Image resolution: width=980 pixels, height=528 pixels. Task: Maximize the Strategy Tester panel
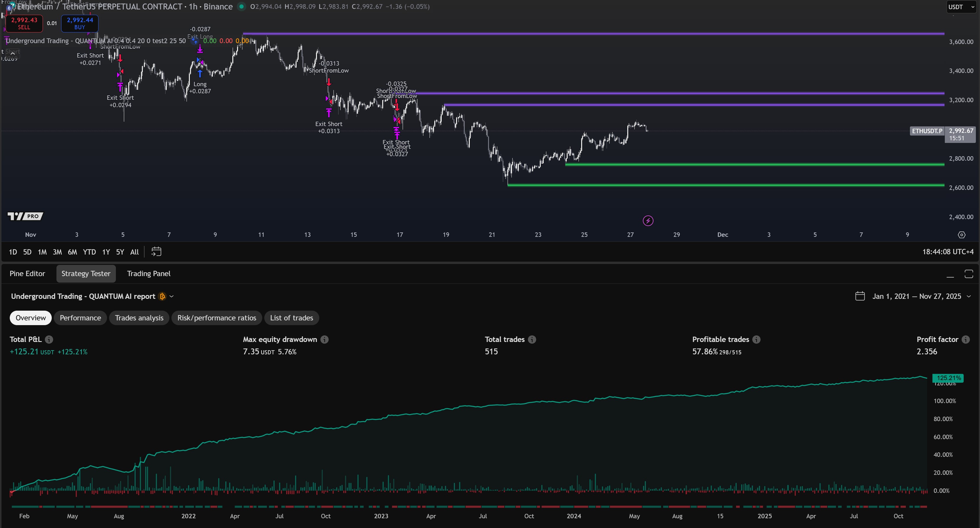coord(968,273)
